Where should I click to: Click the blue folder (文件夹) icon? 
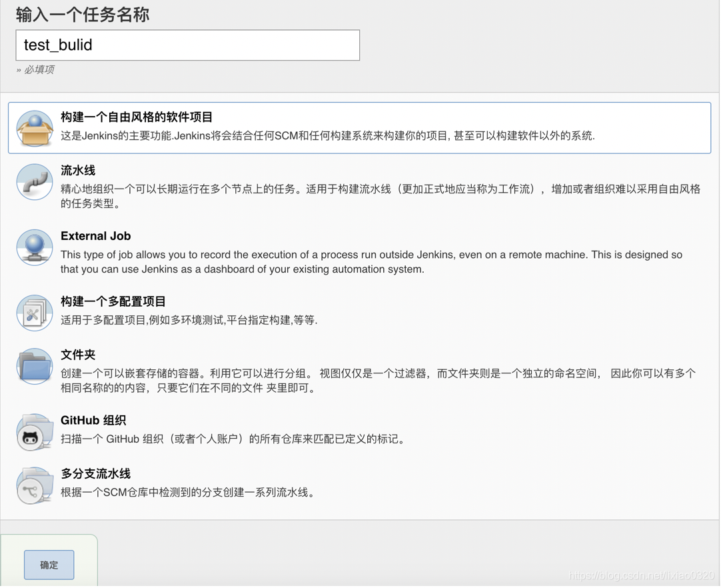(35, 366)
